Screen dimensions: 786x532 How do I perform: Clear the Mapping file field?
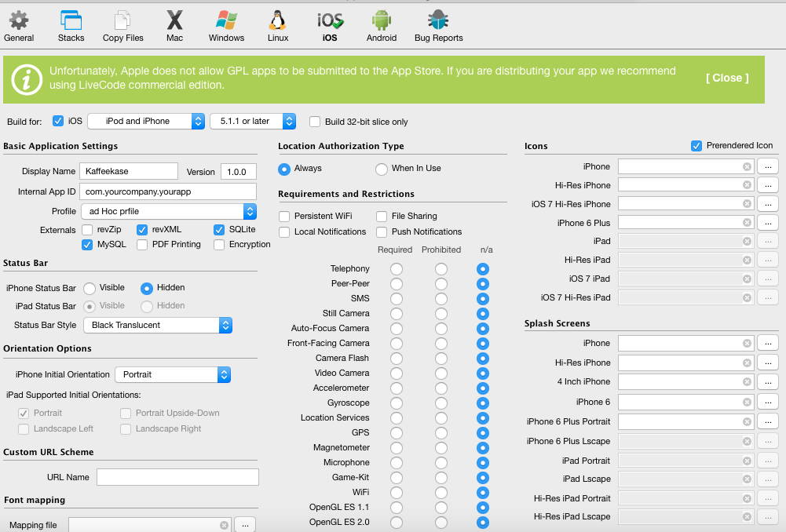(x=224, y=525)
